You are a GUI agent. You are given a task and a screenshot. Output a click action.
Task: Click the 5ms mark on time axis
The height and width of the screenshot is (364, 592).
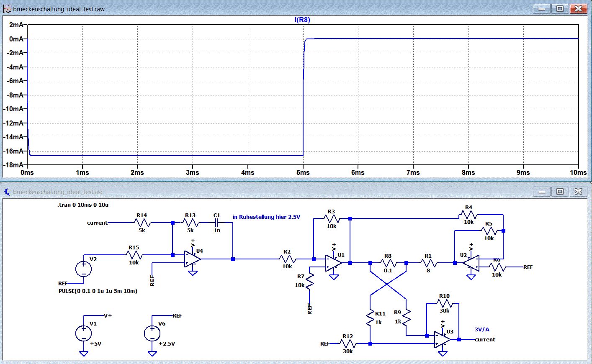pos(303,172)
